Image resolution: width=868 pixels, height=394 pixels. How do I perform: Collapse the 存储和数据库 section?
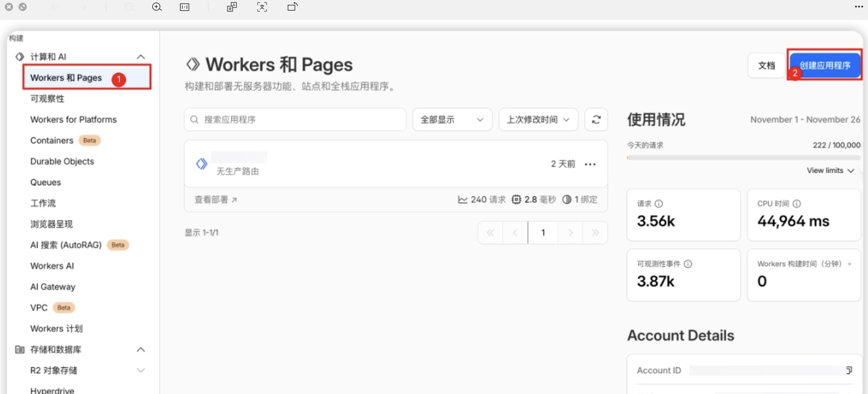(x=141, y=349)
